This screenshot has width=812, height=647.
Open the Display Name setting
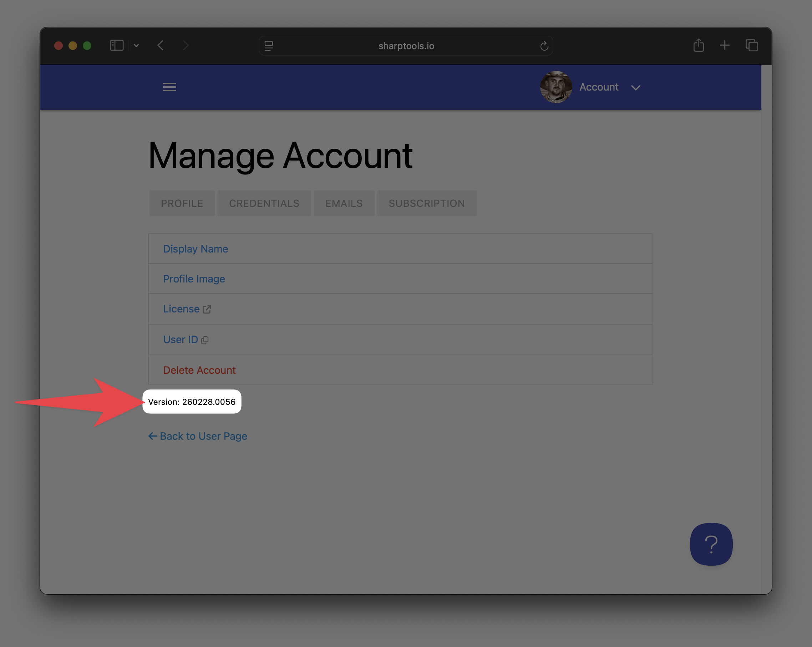(x=195, y=249)
